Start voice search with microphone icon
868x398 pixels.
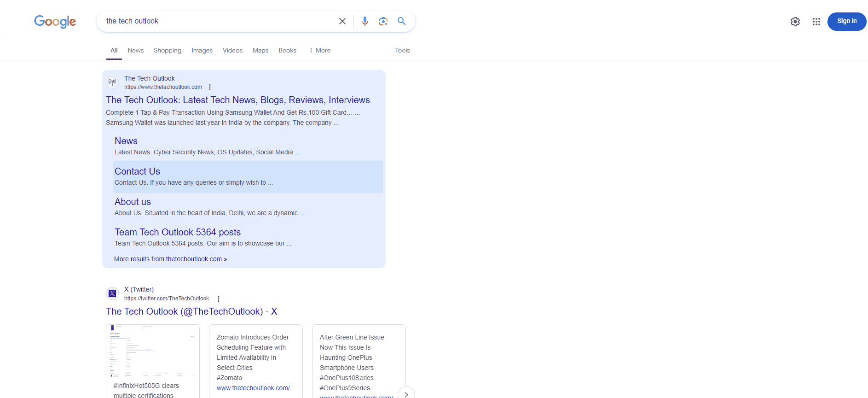click(x=365, y=21)
